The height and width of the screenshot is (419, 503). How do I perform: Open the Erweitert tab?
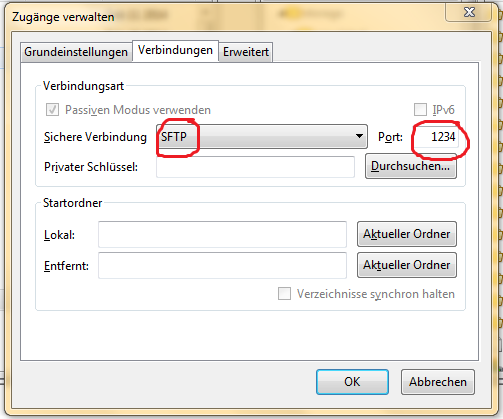click(246, 52)
